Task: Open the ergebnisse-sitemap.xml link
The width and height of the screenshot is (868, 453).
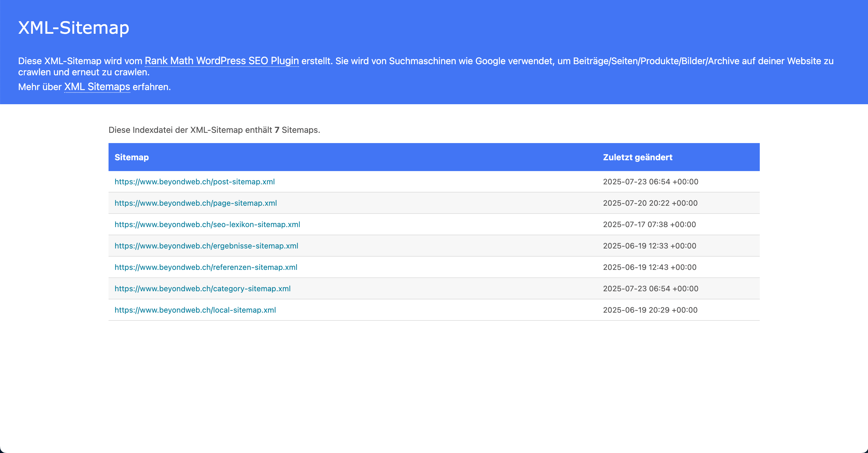Action: pyautogui.click(x=206, y=246)
